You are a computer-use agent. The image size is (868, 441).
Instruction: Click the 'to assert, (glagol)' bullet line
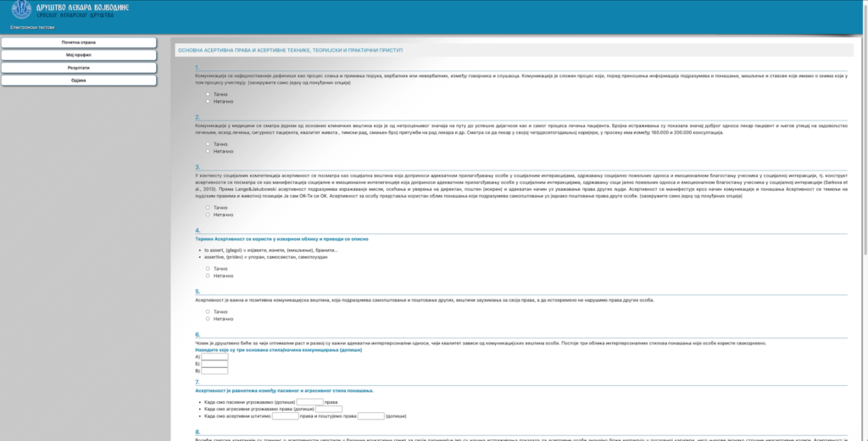click(270, 250)
